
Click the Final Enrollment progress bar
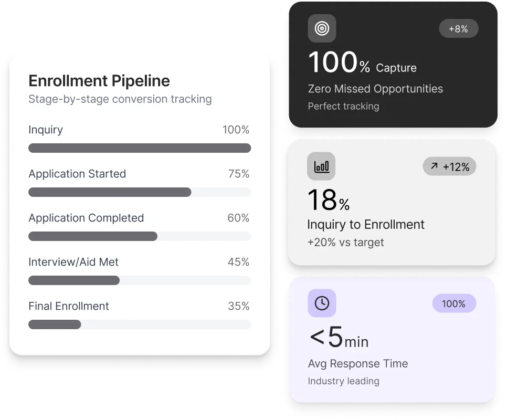point(140,324)
